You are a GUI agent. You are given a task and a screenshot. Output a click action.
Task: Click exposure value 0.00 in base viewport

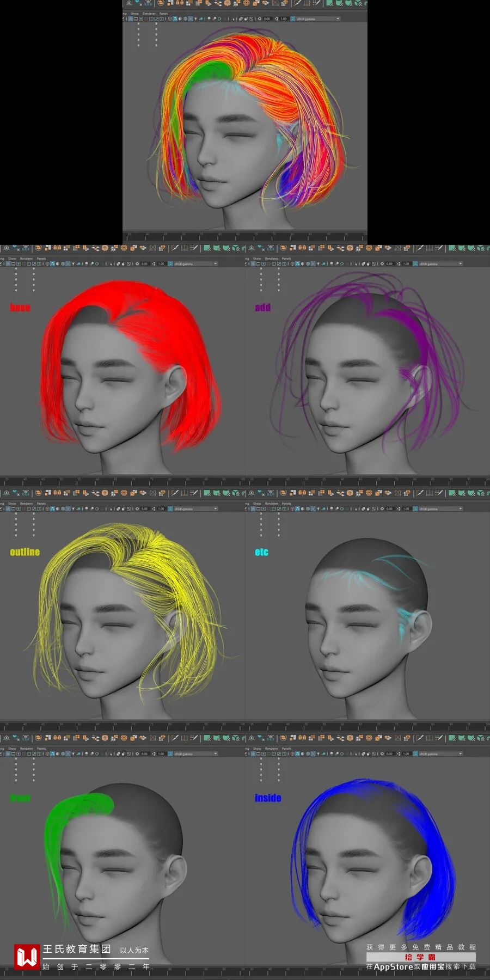(x=144, y=264)
